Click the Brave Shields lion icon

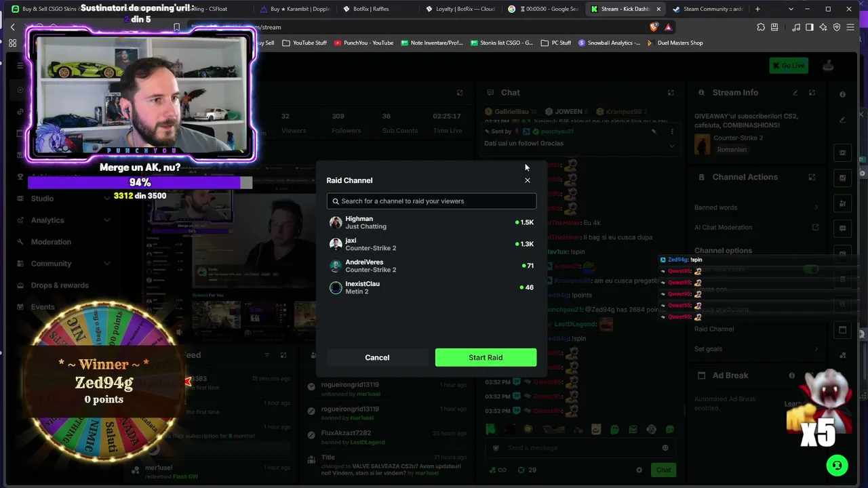pyautogui.click(x=654, y=27)
